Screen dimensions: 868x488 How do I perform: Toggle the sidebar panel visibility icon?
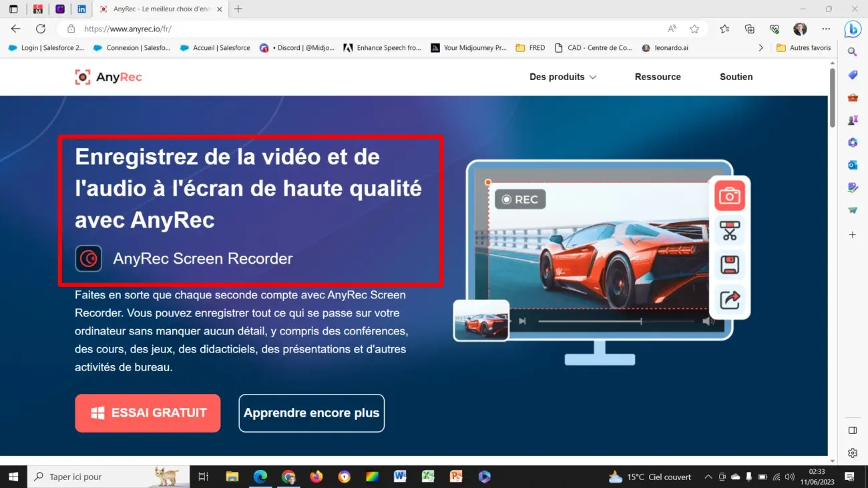tap(853, 430)
